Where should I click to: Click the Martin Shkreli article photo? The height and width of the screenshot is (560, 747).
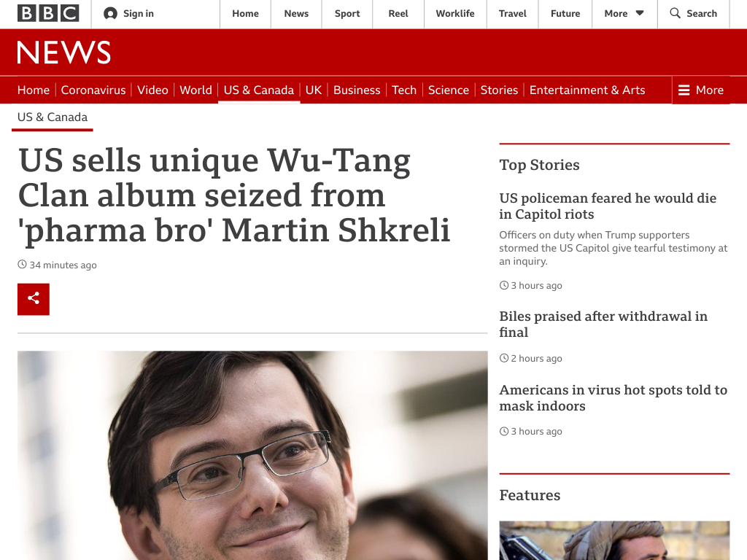(x=252, y=455)
